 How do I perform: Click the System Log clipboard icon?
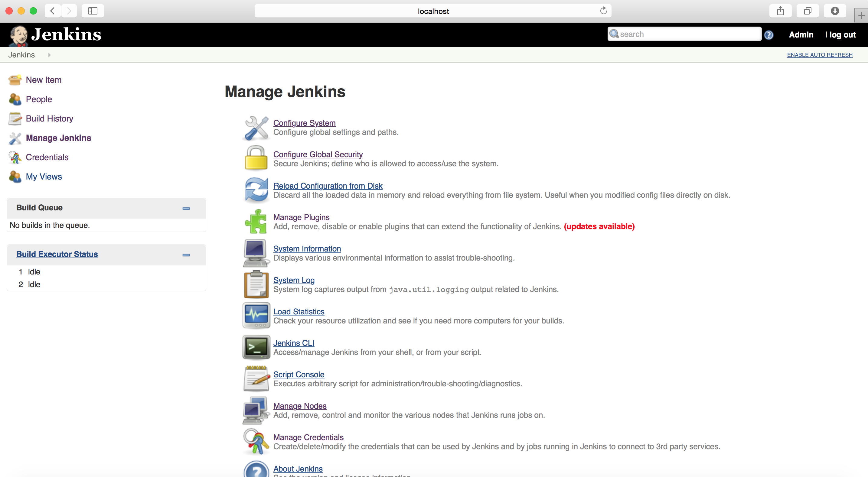coord(256,284)
